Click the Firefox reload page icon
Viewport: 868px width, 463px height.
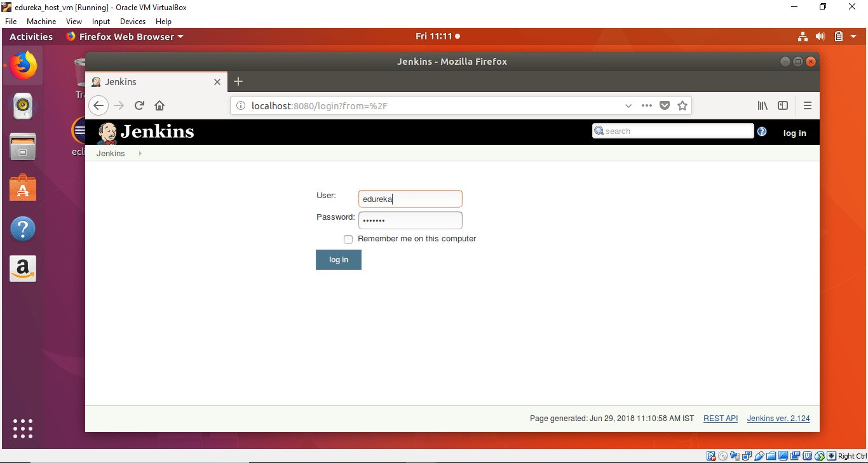tap(139, 105)
